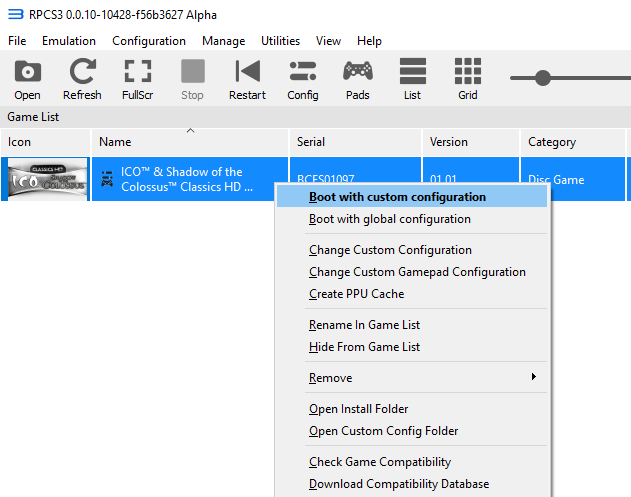This screenshot has height=497, width=631.
Task: Open the Configuration menu
Action: pyautogui.click(x=149, y=41)
